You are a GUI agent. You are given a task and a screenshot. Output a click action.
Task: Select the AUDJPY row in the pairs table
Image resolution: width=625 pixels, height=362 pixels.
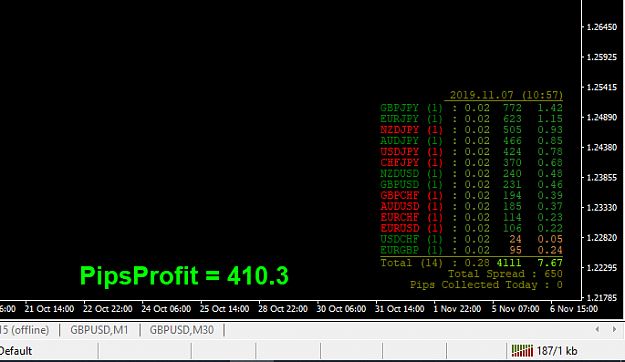(x=471, y=141)
